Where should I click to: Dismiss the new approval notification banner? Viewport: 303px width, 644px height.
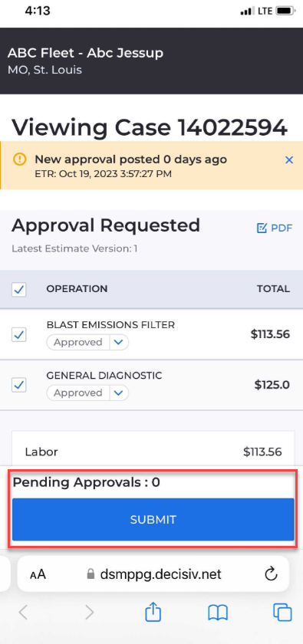[289, 160]
